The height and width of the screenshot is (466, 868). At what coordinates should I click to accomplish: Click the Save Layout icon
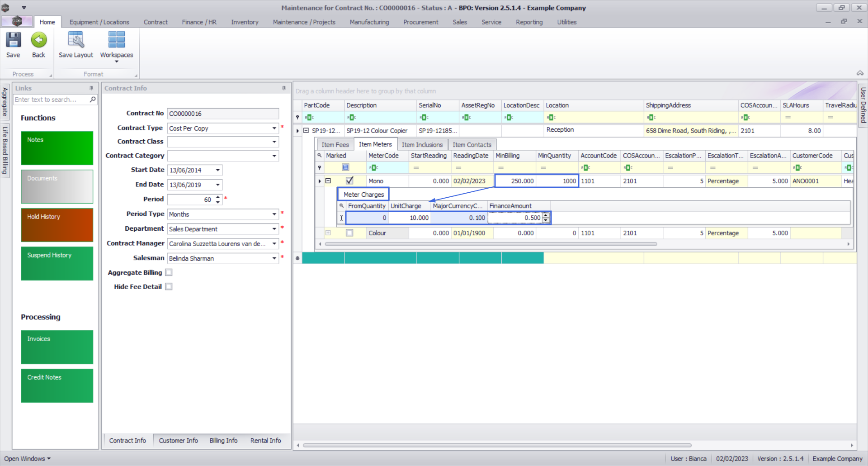(x=75, y=40)
